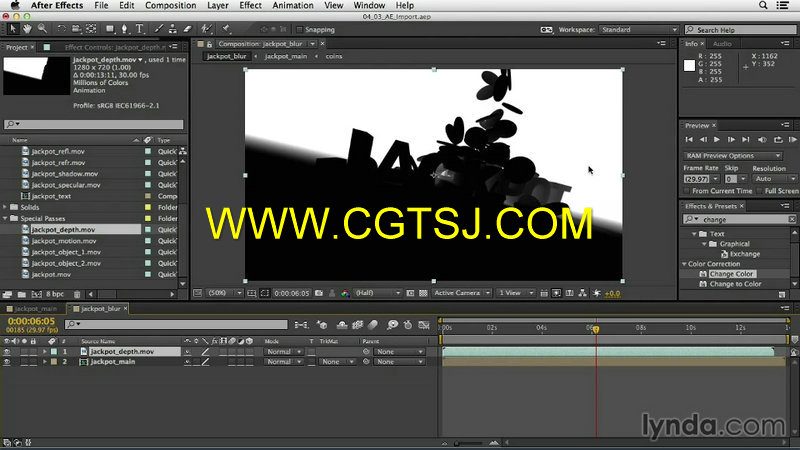
Task: Enable Full Screen preview checkbox
Action: [x=759, y=191]
